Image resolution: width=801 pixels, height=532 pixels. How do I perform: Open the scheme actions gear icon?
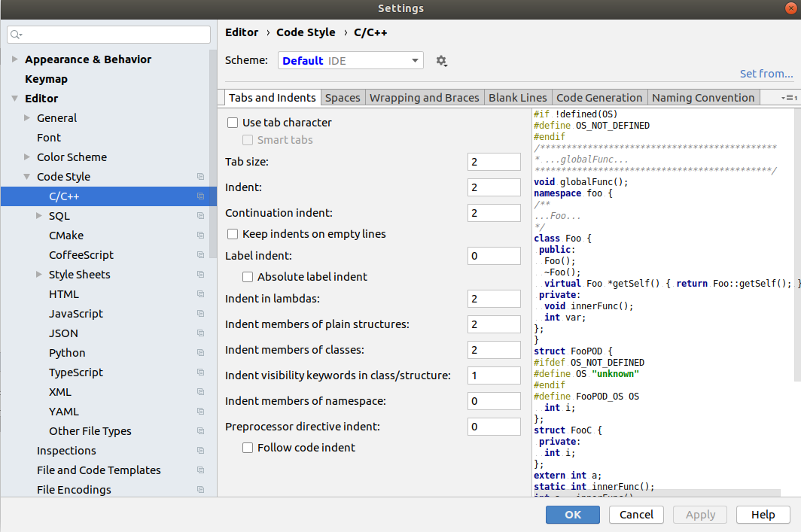[441, 61]
